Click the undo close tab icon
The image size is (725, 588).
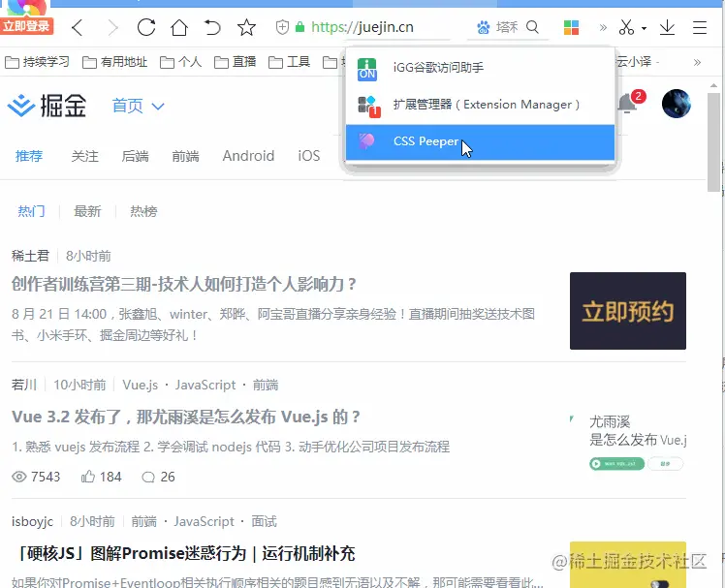click(213, 27)
